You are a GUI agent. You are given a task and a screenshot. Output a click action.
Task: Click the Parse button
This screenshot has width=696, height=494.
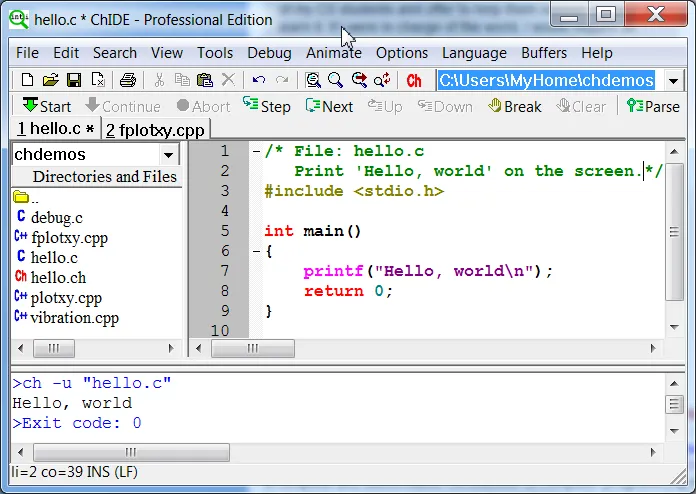tap(654, 106)
